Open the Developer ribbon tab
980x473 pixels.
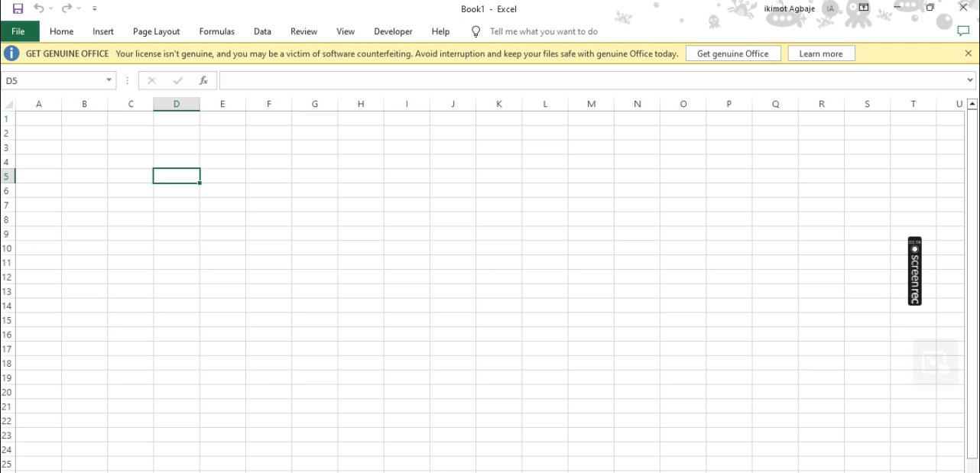(x=393, y=31)
